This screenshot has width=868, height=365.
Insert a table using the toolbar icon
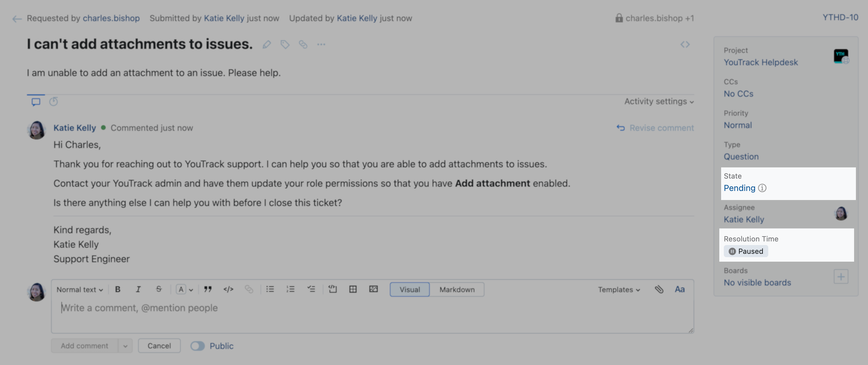(353, 289)
